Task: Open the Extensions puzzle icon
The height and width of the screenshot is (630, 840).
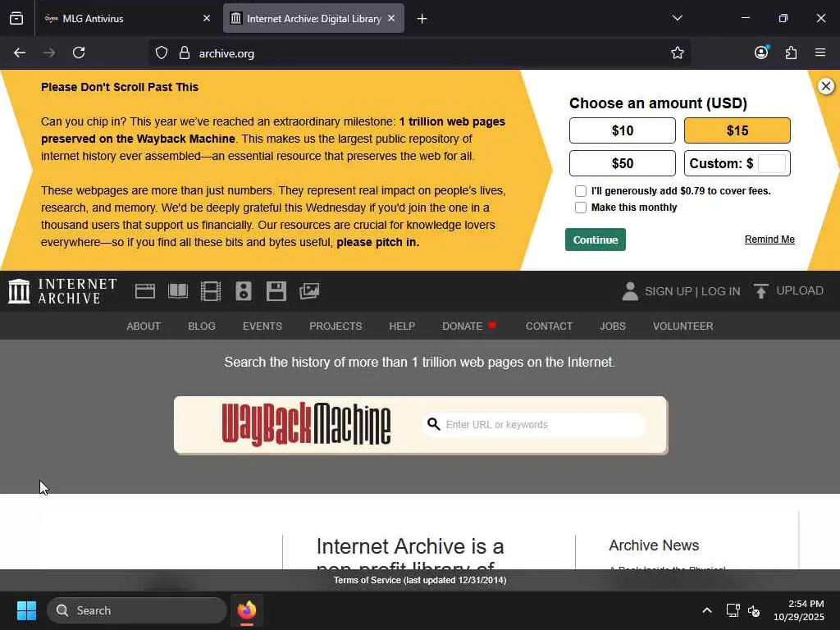Action: (792, 52)
